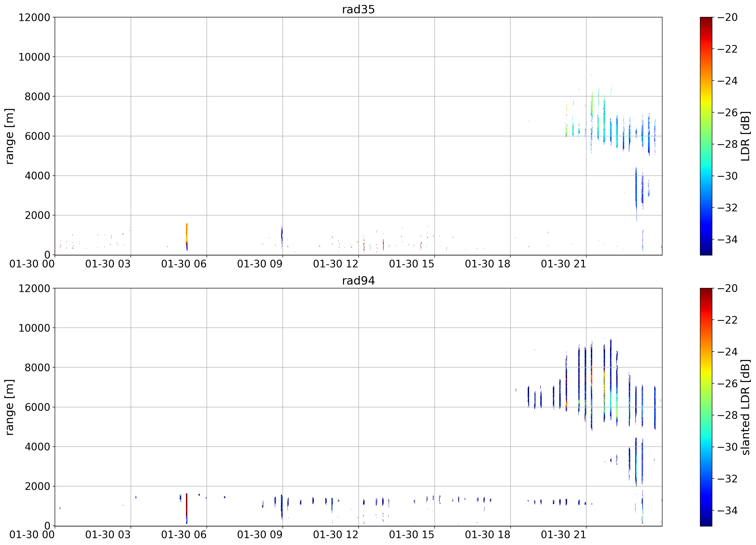756x545 pixels.
Task: Click 01-30 06 x-tick under rad35 plot
Action: tap(184, 264)
